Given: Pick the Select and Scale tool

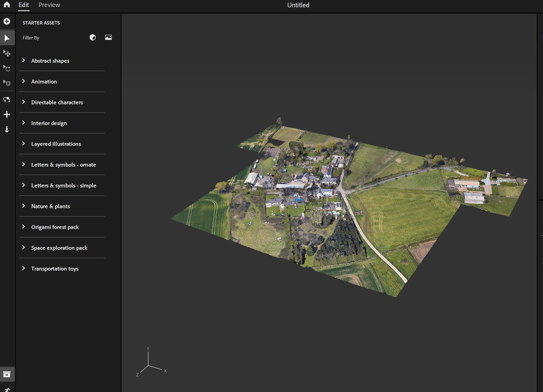Looking at the screenshot, I should (x=7, y=83).
